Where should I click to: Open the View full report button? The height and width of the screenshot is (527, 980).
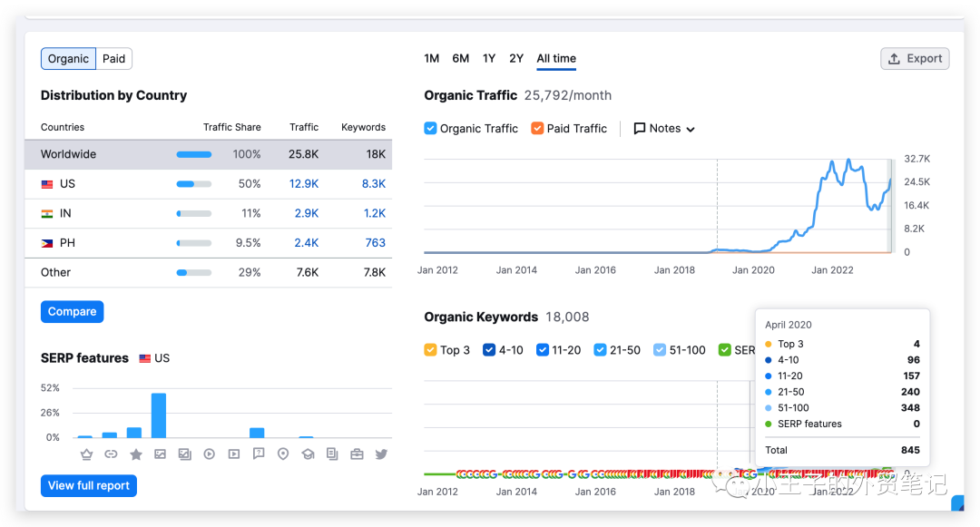89,486
